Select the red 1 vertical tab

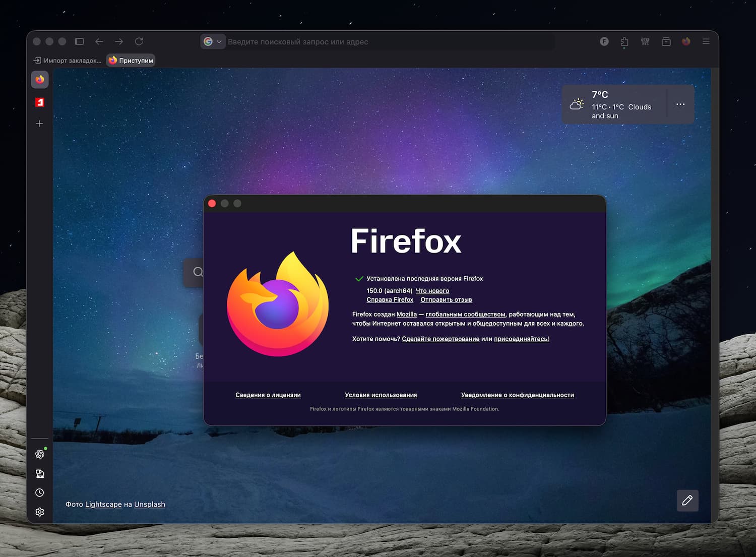click(x=40, y=102)
